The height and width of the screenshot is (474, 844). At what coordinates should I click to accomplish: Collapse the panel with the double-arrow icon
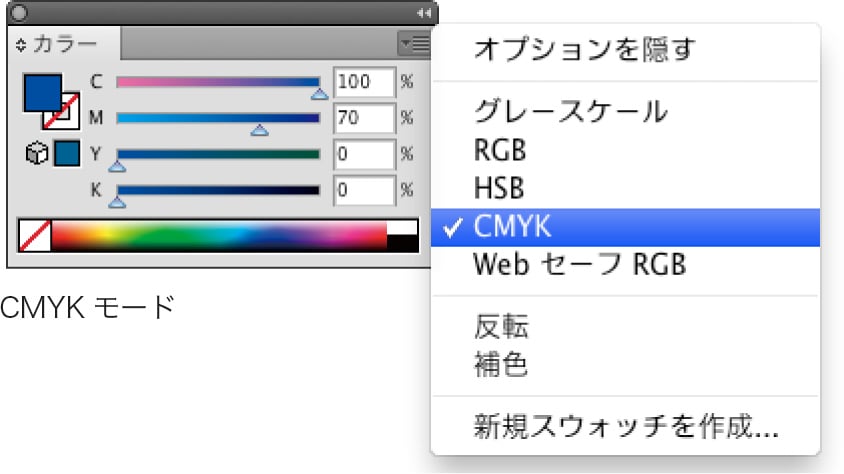[x=422, y=12]
